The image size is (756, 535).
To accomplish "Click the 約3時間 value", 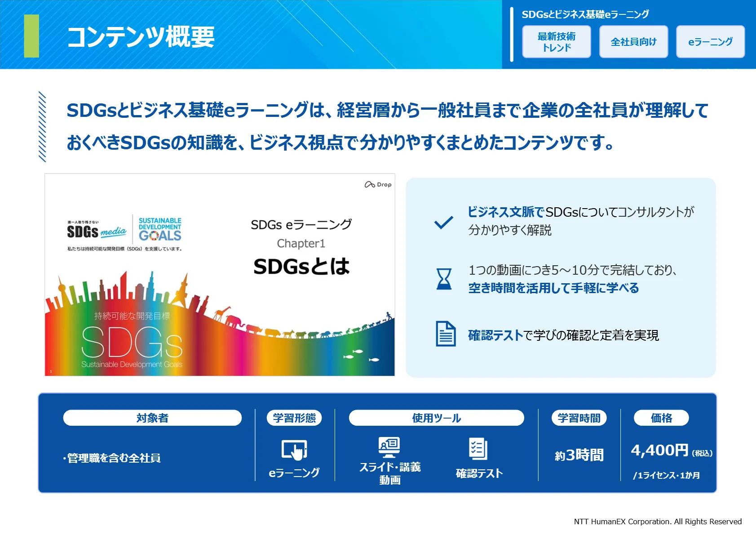I will [579, 455].
